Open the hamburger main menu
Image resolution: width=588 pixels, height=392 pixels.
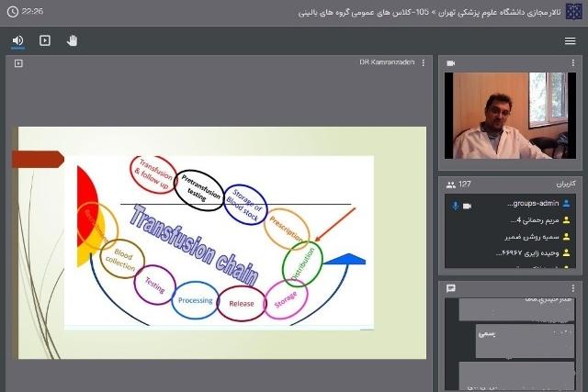point(570,40)
